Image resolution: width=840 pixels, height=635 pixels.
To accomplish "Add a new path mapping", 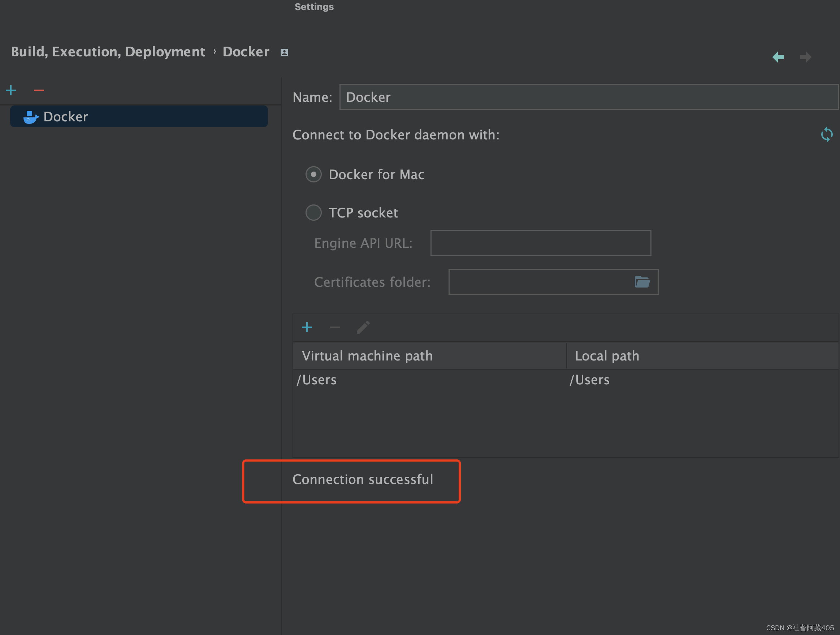I will tap(307, 327).
